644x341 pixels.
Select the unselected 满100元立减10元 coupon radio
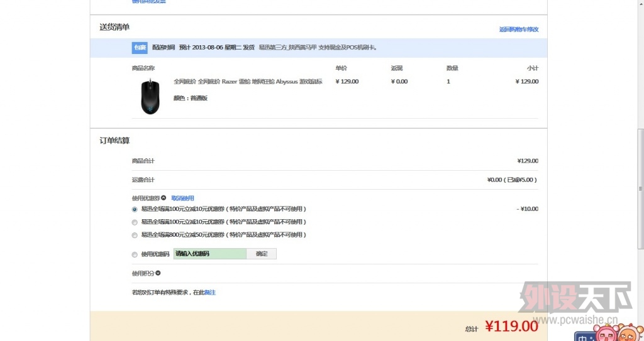(135, 222)
